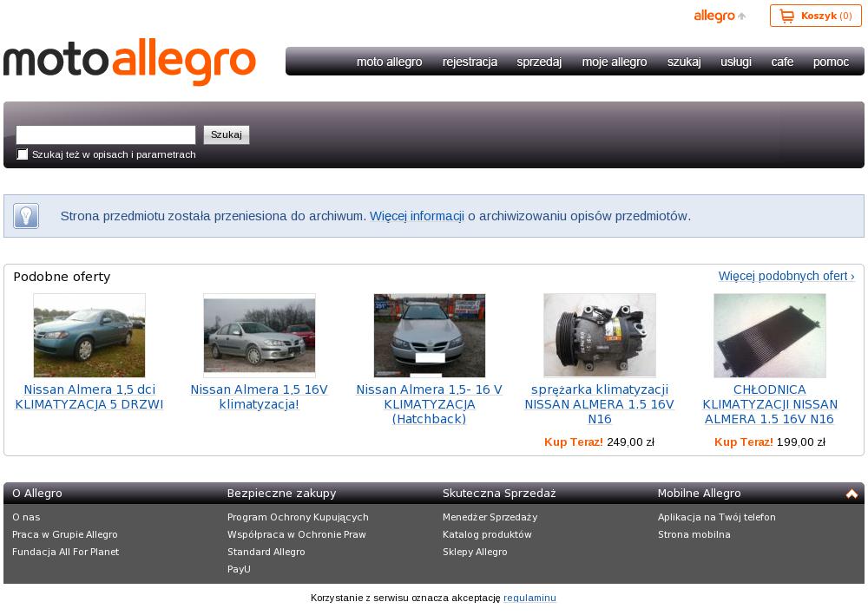
Task: Click the footer scroll-to-top arrow icon
Action: pyautogui.click(x=852, y=494)
